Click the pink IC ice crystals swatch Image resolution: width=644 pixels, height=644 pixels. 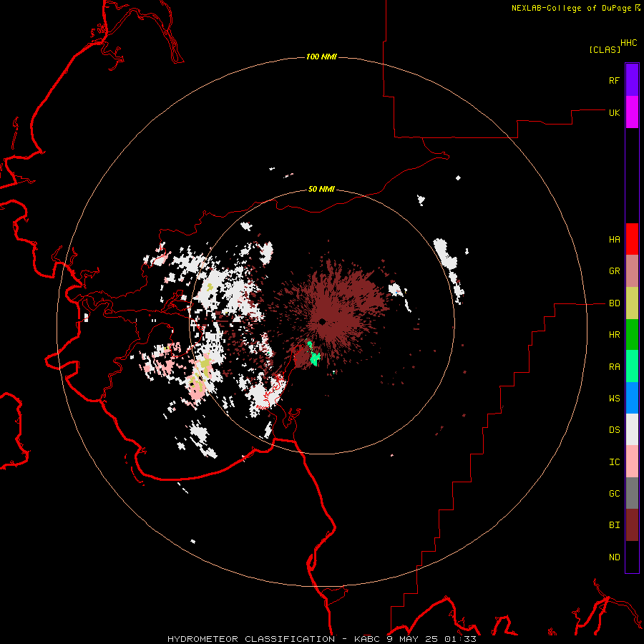pos(632,462)
